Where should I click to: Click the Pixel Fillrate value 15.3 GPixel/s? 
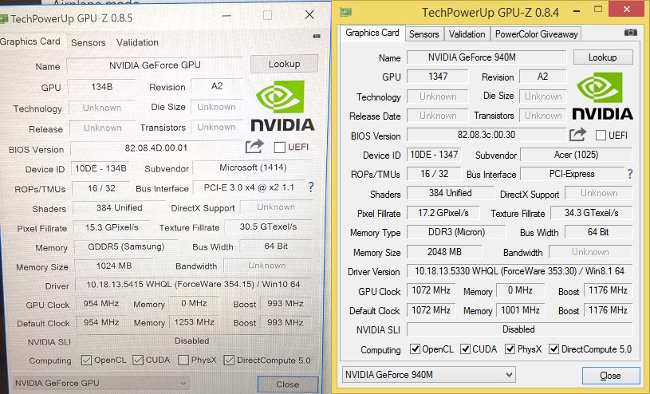[x=112, y=227]
